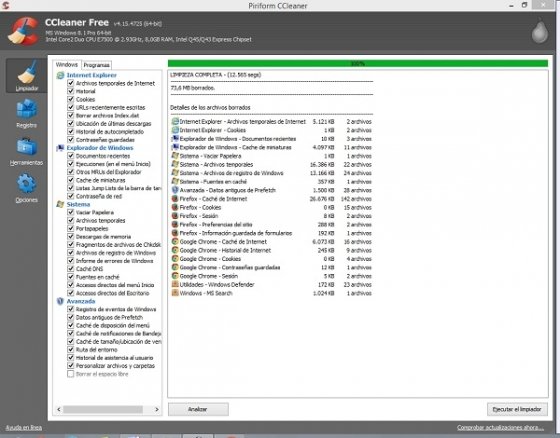Select Sistema - Fuentes en caché result text
The image size is (560, 438).
213,181
